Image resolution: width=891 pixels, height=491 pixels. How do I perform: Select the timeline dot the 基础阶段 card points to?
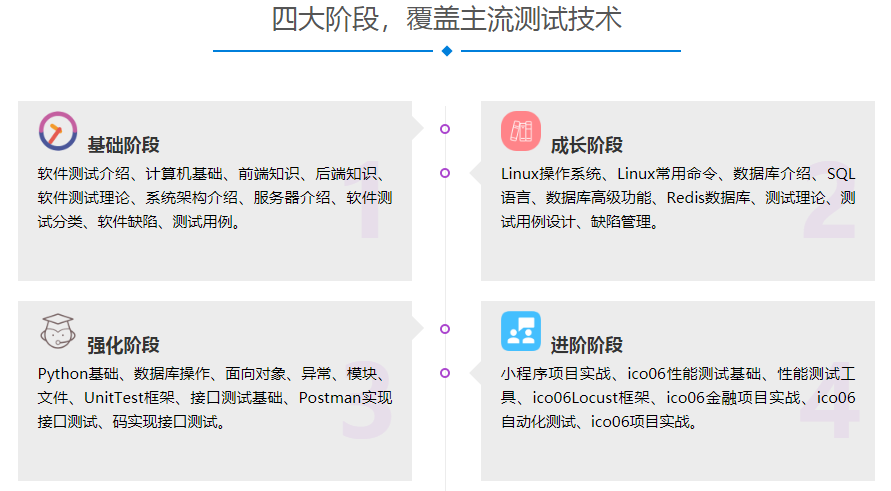(445, 128)
